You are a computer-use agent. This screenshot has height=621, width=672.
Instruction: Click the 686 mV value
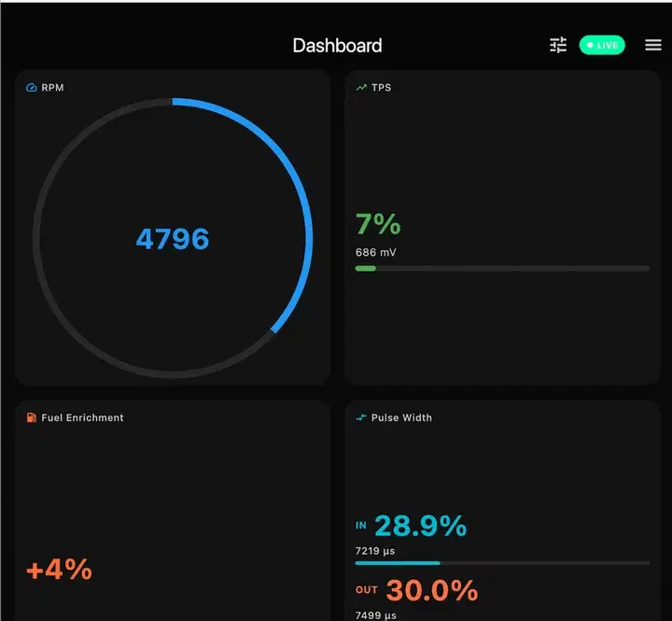pyautogui.click(x=376, y=252)
